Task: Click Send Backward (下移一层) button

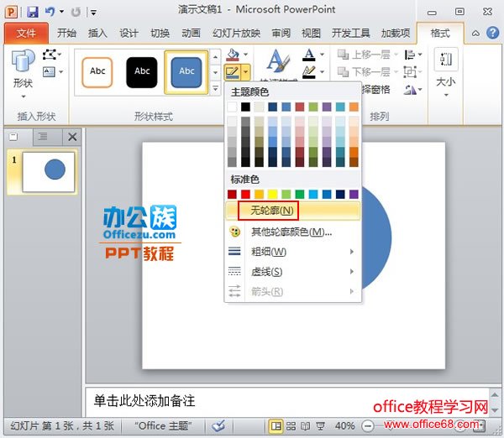Action: 367,71
